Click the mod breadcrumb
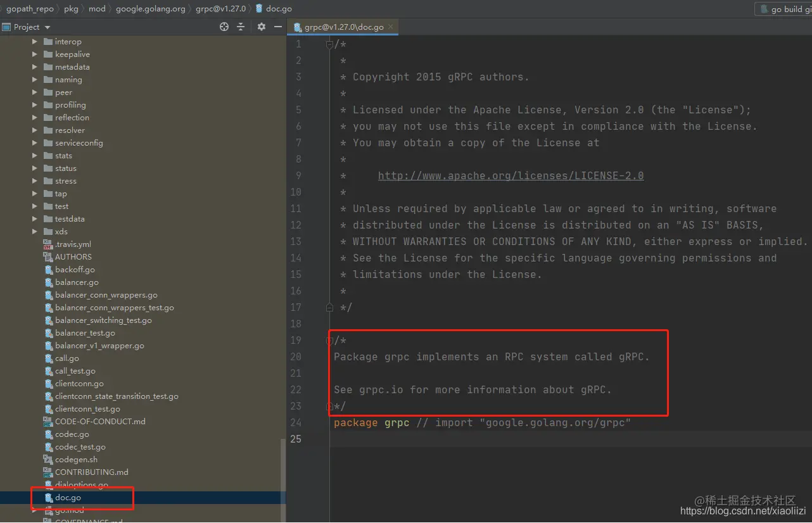Viewport: 812px width, 523px height. tap(97, 9)
